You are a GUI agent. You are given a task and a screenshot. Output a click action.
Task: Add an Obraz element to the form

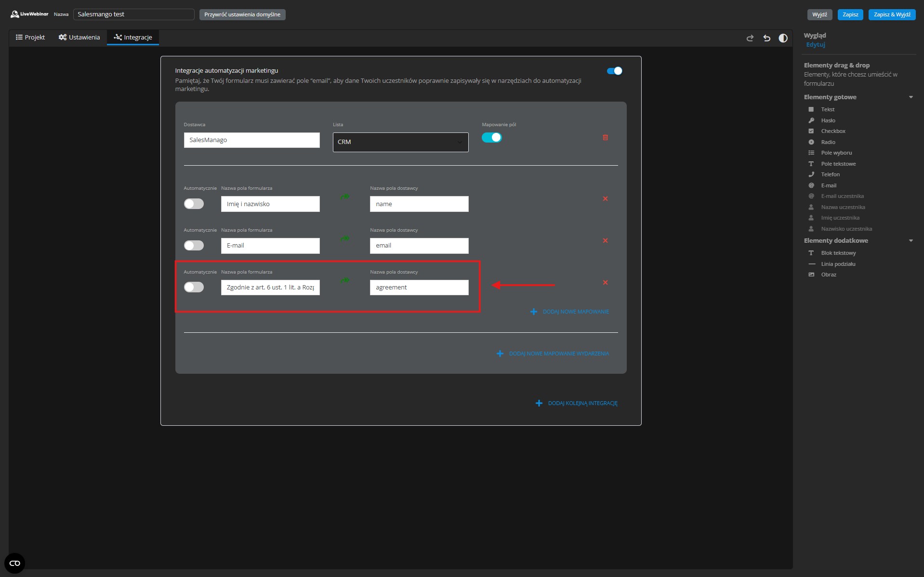tap(828, 275)
